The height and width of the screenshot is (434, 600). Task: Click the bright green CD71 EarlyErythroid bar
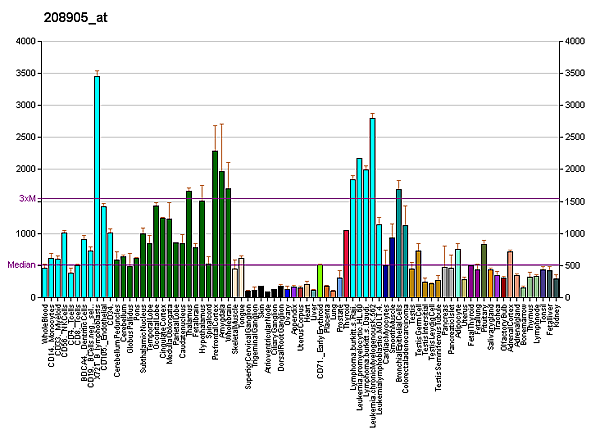click(320, 281)
